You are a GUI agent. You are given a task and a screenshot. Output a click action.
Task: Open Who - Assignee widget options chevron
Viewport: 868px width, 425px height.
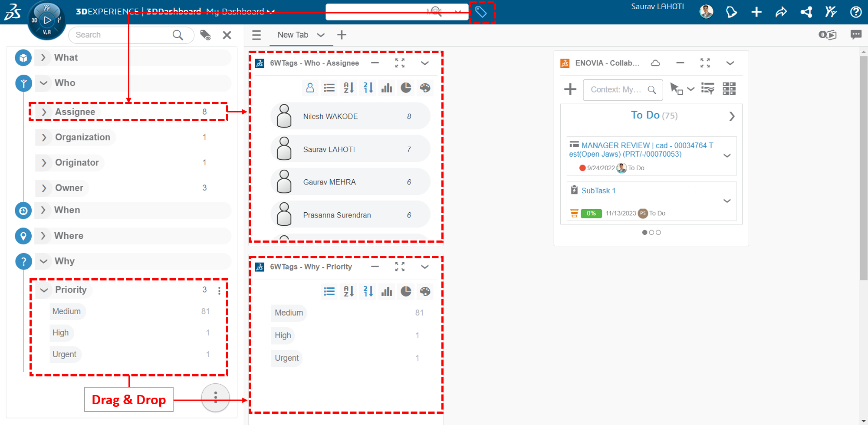(x=425, y=63)
